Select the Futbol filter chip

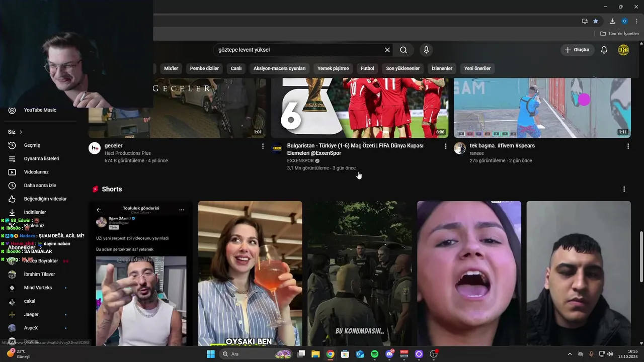pos(367,68)
